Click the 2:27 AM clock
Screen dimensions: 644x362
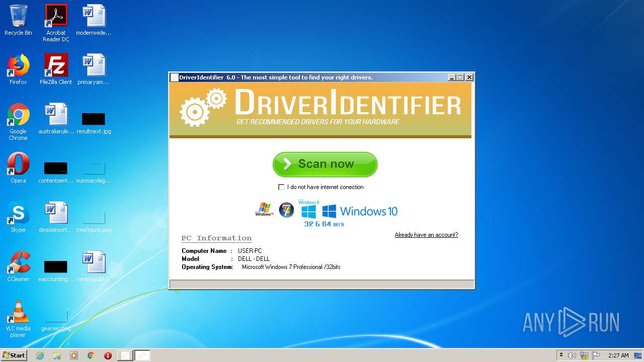618,355
